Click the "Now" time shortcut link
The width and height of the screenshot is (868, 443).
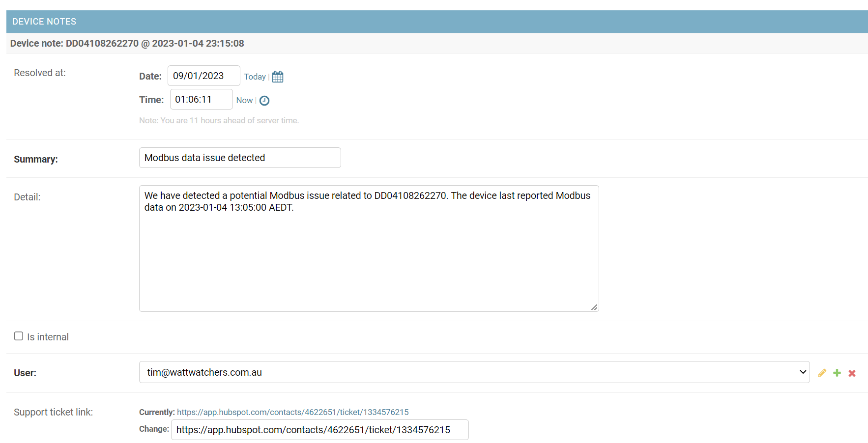tap(244, 100)
